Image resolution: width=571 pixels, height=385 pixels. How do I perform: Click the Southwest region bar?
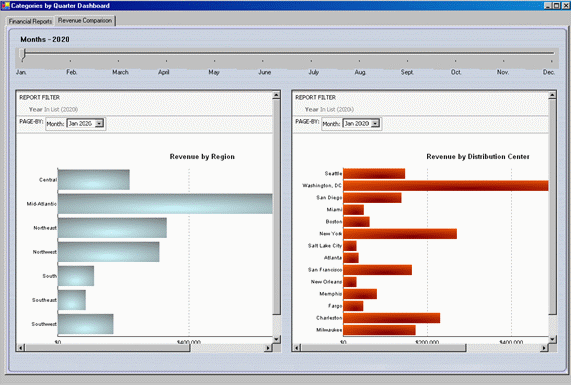click(86, 324)
